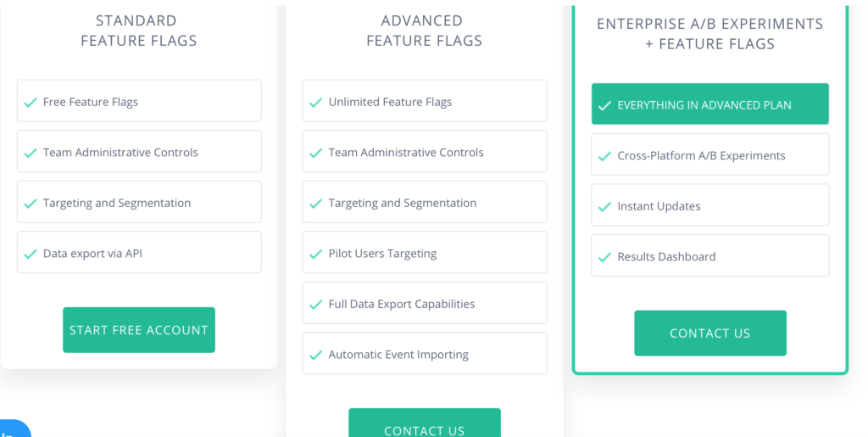Viewport: 868px width, 437px height.
Task: Click CONTACT US in the Enterprise plan
Action: point(709,333)
